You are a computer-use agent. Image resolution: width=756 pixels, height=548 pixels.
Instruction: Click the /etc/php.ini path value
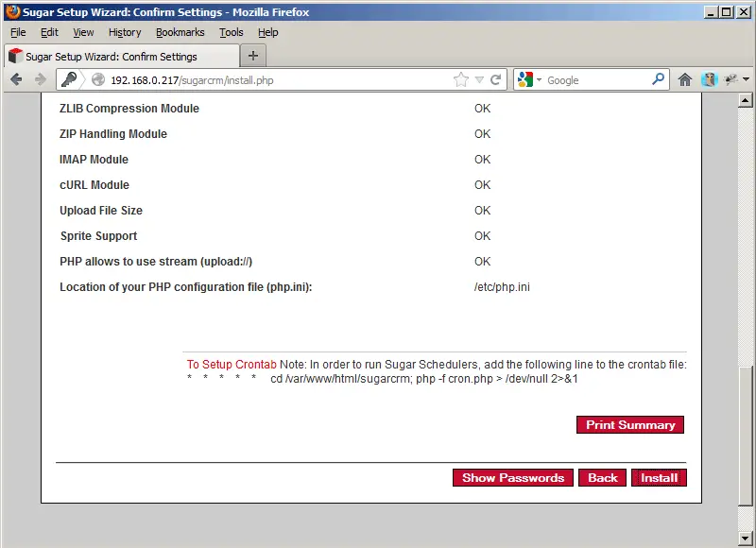(502, 287)
